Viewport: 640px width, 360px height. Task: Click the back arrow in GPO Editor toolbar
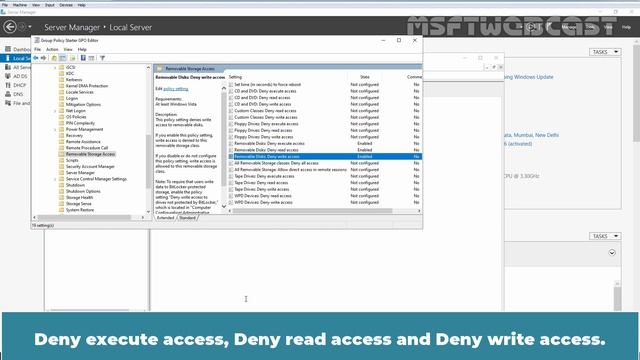36,58
